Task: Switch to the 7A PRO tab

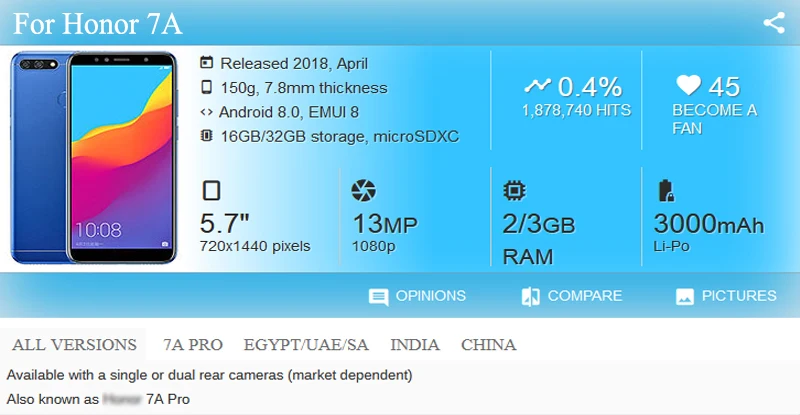Action: click(193, 345)
